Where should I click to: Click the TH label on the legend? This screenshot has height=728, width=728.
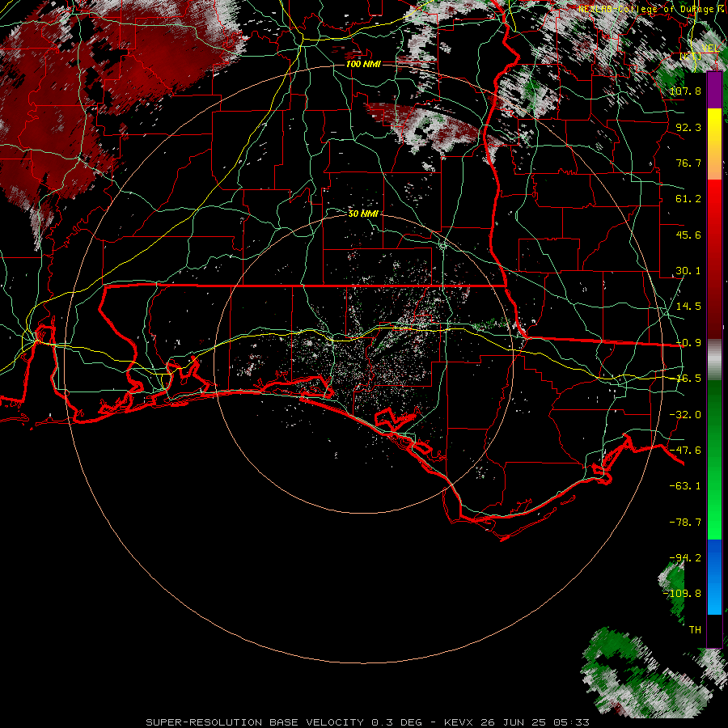[695, 630]
